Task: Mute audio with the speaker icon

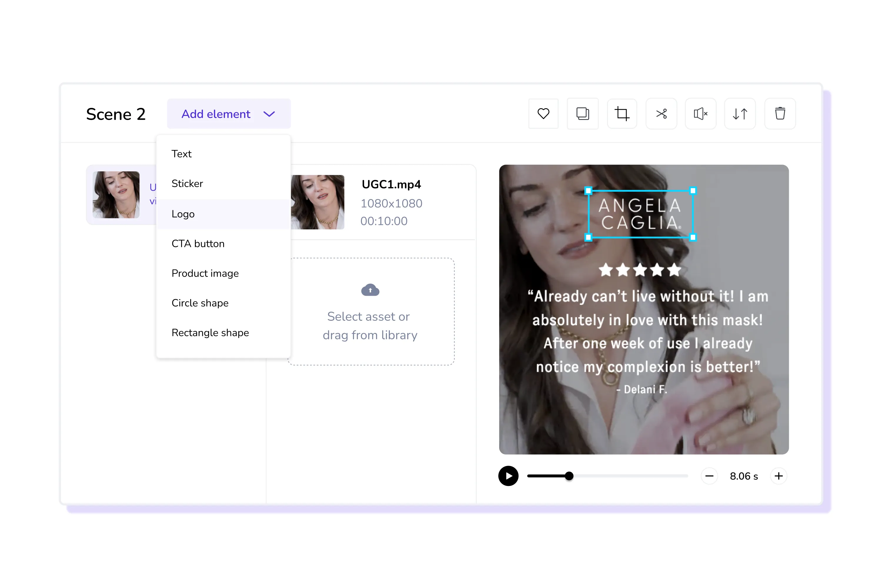Action: [700, 113]
